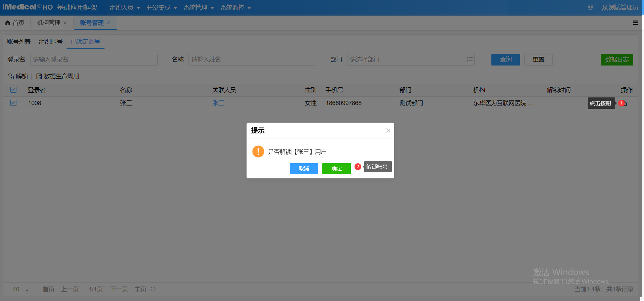The height and width of the screenshot is (301, 644).
Task: Open the data lifecycle icon button
Action: pyautogui.click(x=39, y=77)
